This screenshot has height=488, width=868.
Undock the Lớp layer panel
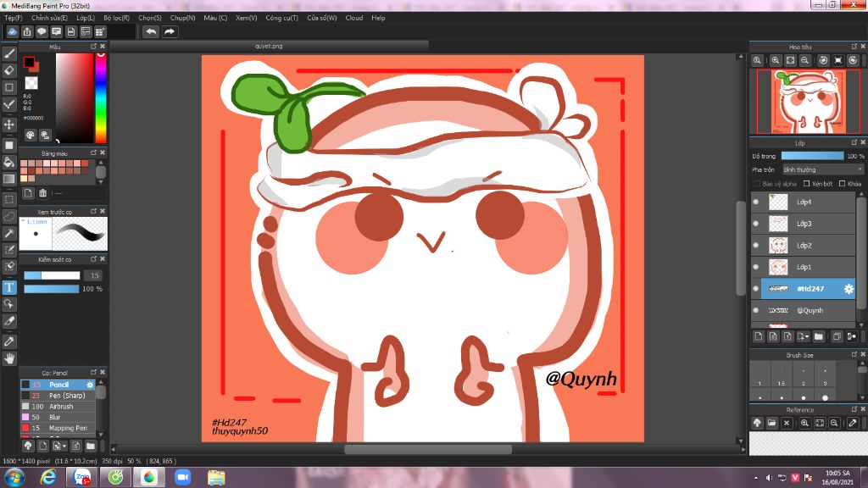tap(854, 142)
